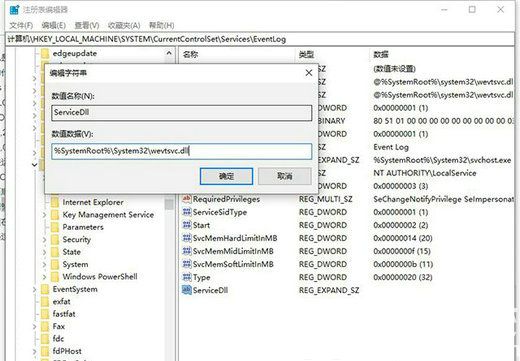Image resolution: width=520 pixels, height=361 pixels.
Task: Click the 0x00000020 (32) data value
Action: 403,277
